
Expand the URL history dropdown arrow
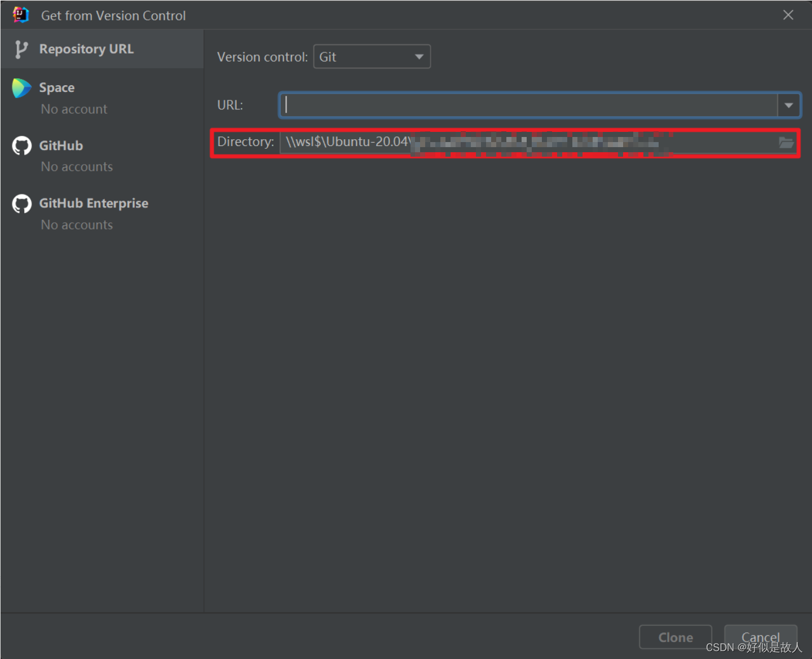(x=789, y=105)
